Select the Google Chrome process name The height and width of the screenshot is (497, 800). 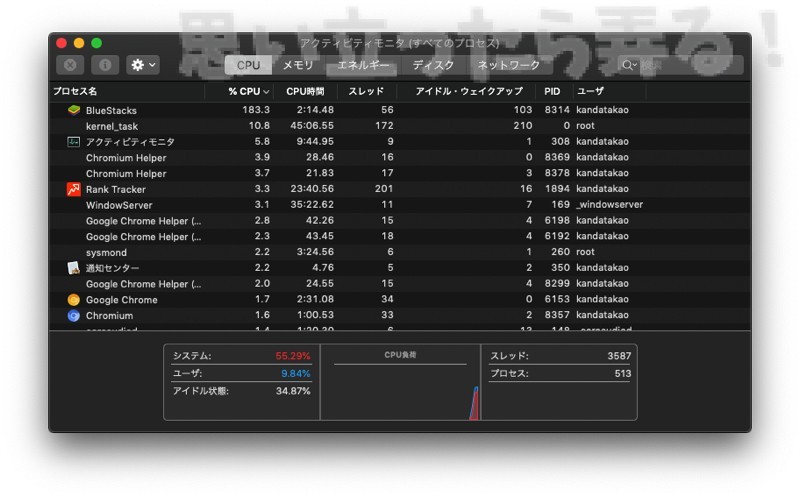121,300
